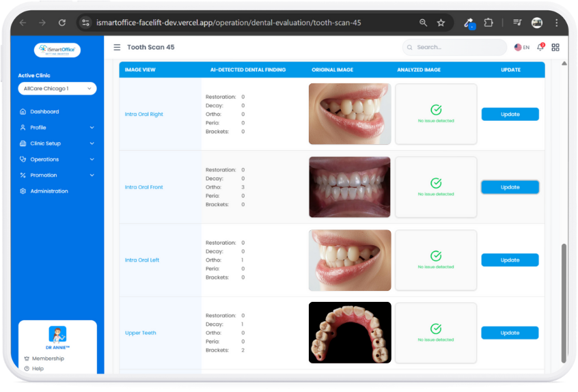Click the Help question icon

tap(27, 368)
